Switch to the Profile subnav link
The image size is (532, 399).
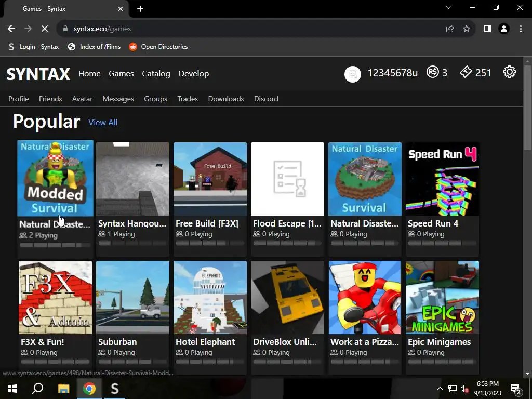(18, 99)
